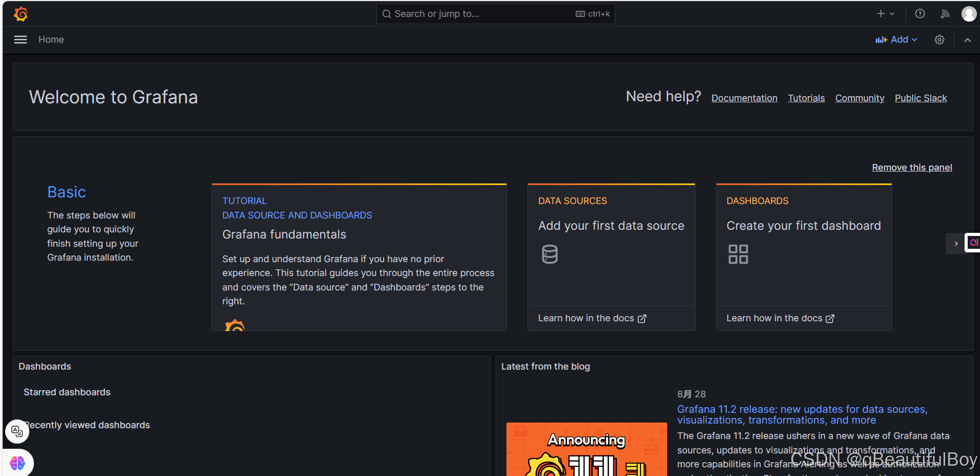Image resolution: width=980 pixels, height=476 pixels.
Task: Click the external link icon in Data Sources docs
Action: coord(642,319)
